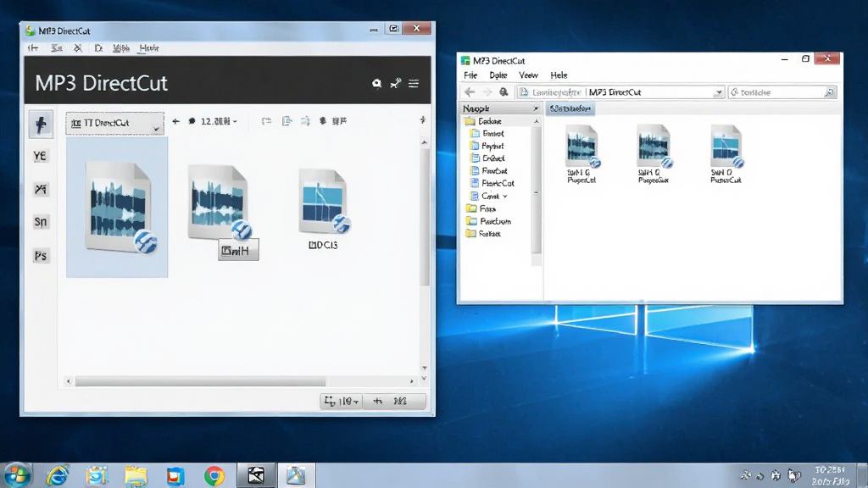This screenshot has width=868, height=488.
Task: Open the D menu in left window
Action: click(x=98, y=48)
